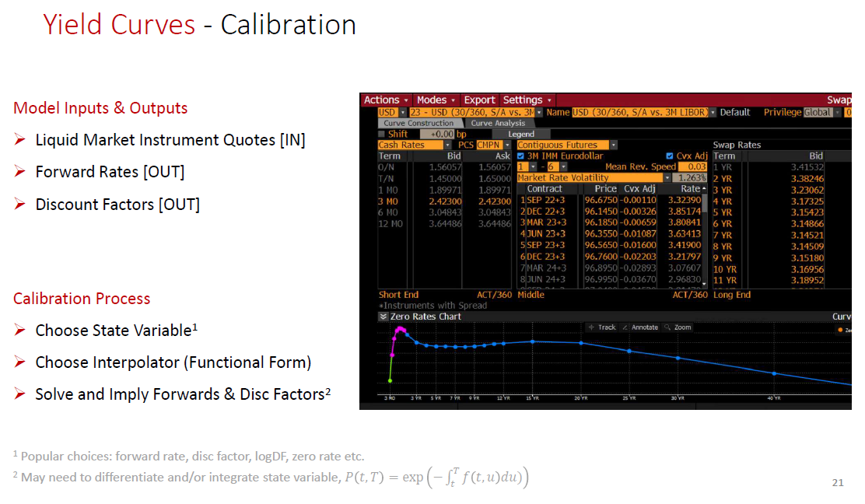Image resolution: width=865 pixels, height=504 pixels.
Task: Toggle the Cvx Adj checkbox
Action: [669, 156]
